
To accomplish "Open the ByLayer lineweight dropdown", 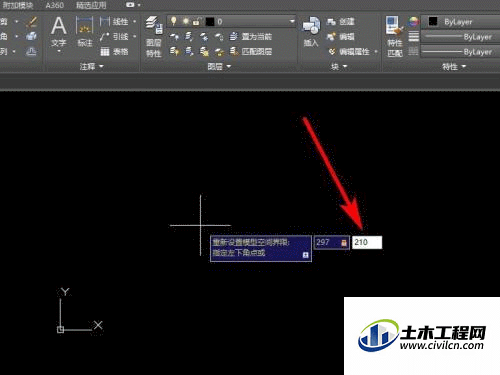I will 461,37.
